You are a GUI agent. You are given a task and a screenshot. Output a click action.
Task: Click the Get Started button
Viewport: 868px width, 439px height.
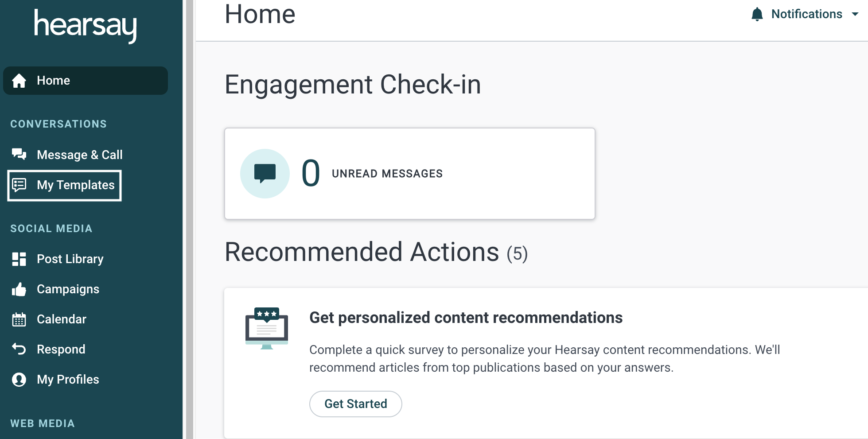(355, 404)
